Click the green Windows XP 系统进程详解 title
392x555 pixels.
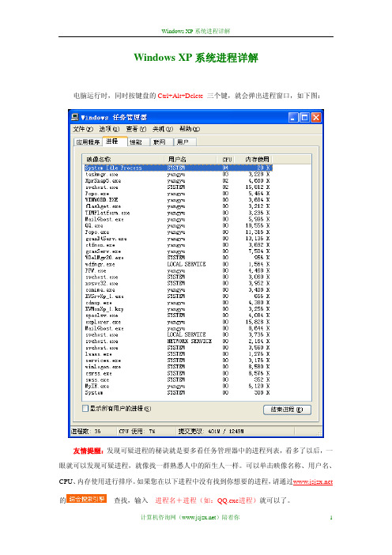coord(196,58)
